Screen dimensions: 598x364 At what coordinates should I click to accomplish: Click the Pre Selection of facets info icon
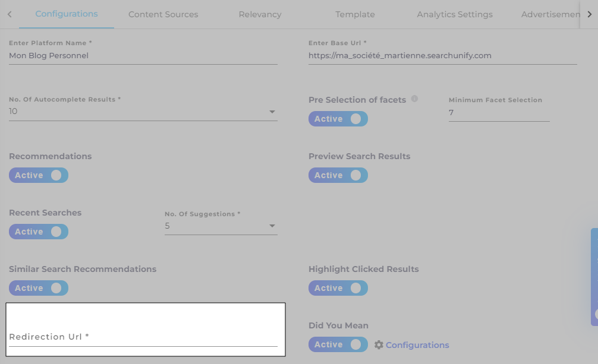click(415, 99)
